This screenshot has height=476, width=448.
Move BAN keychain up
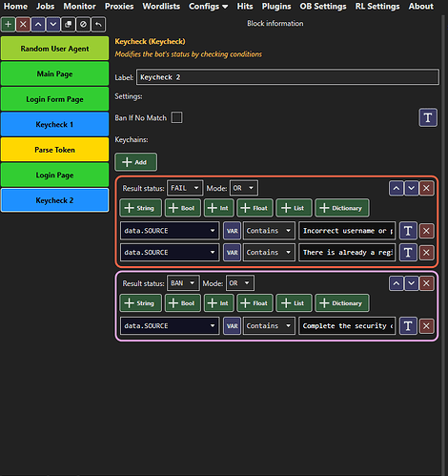pos(397,283)
